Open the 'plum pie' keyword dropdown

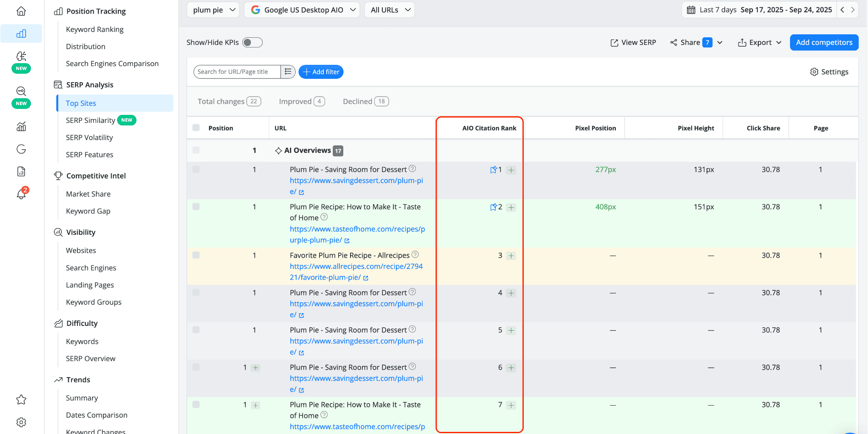coord(213,10)
